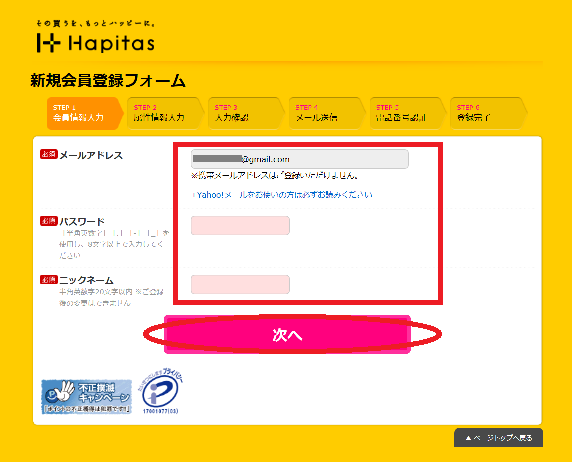572x462 pixels.
Task: Click the email address input field
Action: (x=300, y=159)
